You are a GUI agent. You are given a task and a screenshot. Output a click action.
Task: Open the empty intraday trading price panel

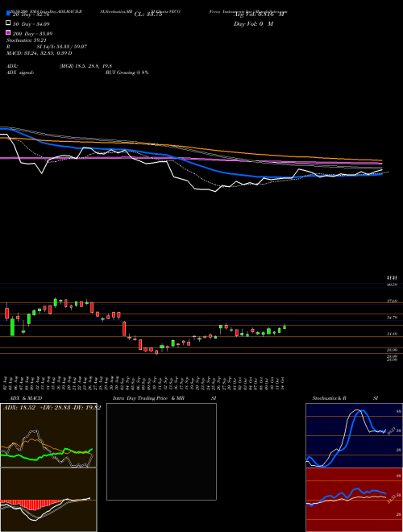coord(161,451)
